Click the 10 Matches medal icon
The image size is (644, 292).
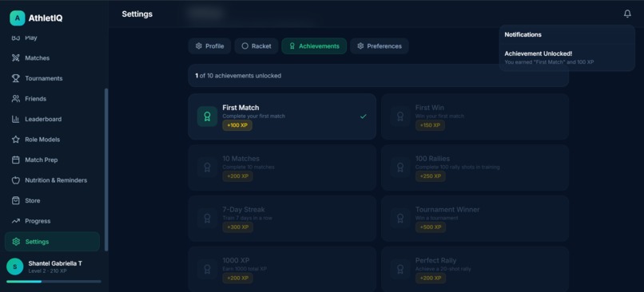tap(208, 168)
